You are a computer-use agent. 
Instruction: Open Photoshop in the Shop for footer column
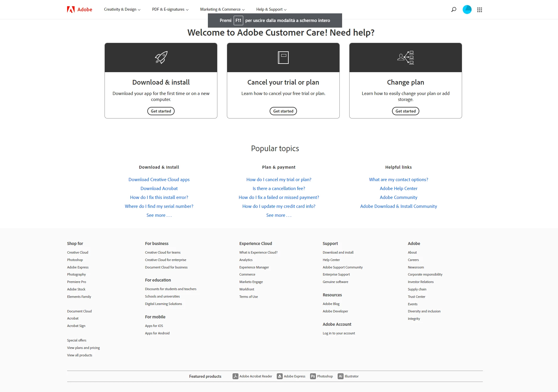click(75, 260)
